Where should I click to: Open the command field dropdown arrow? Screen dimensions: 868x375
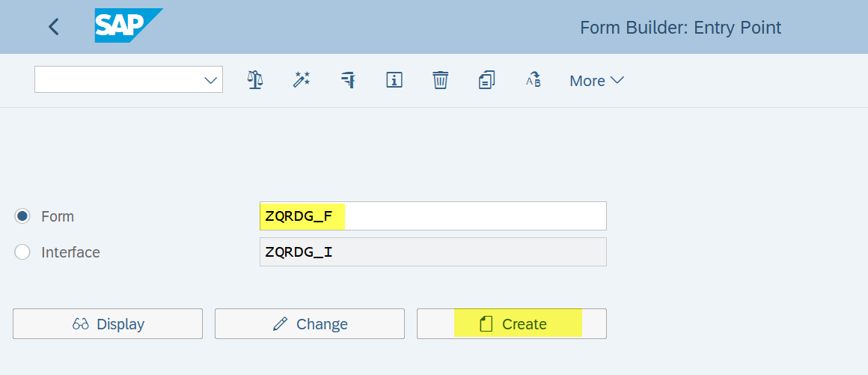211,80
